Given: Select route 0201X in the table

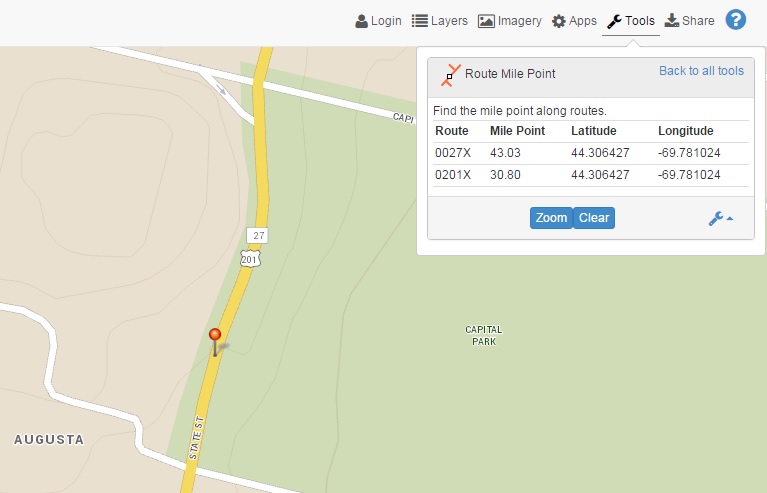Looking at the screenshot, I should pos(452,175).
